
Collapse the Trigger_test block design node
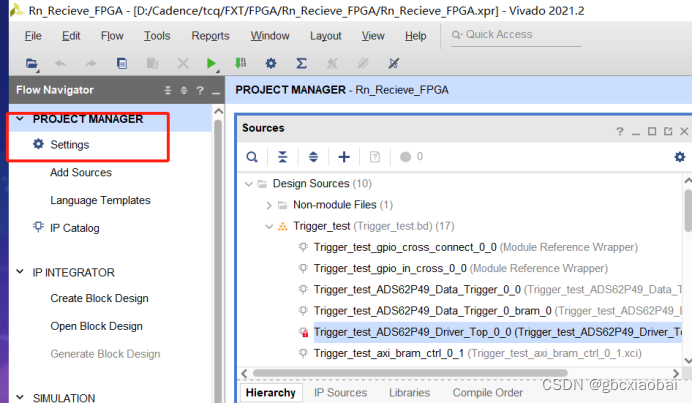(269, 226)
